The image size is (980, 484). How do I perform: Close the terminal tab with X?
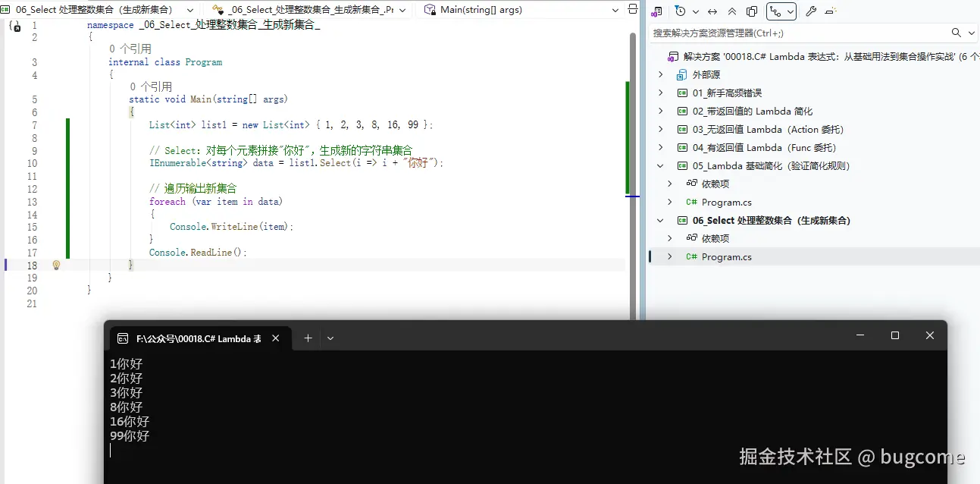coord(277,338)
